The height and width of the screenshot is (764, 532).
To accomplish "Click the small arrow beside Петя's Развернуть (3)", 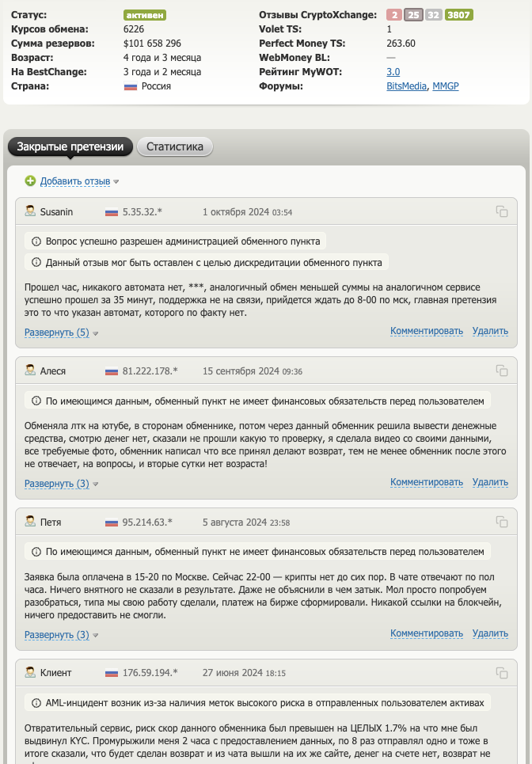I will pyautogui.click(x=96, y=636).
